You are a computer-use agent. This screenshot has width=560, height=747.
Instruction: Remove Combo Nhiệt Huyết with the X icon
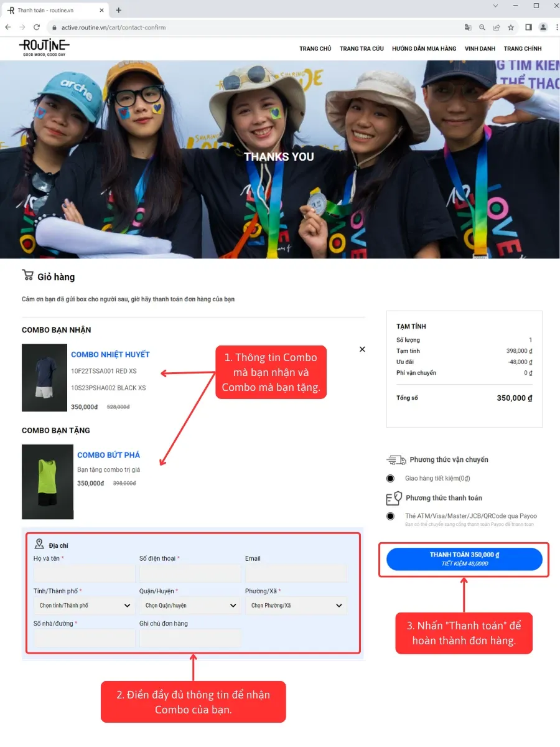pyautogui.click(x=362, y=349)
